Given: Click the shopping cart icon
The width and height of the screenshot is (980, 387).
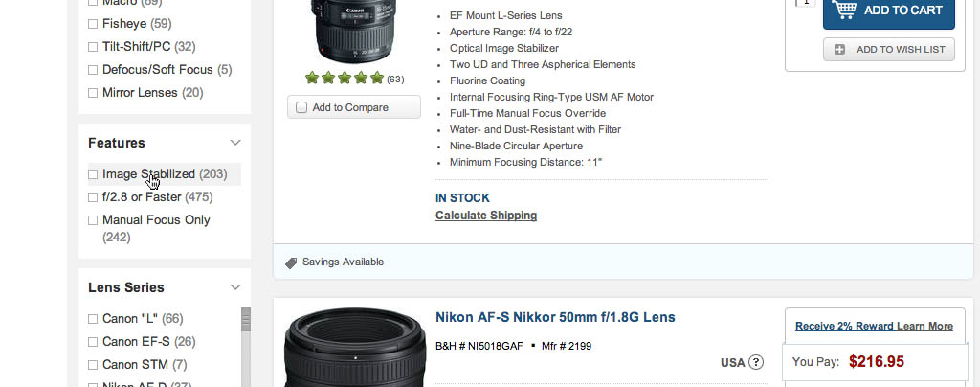Looking at the screenshot, I should pos(843,10).
